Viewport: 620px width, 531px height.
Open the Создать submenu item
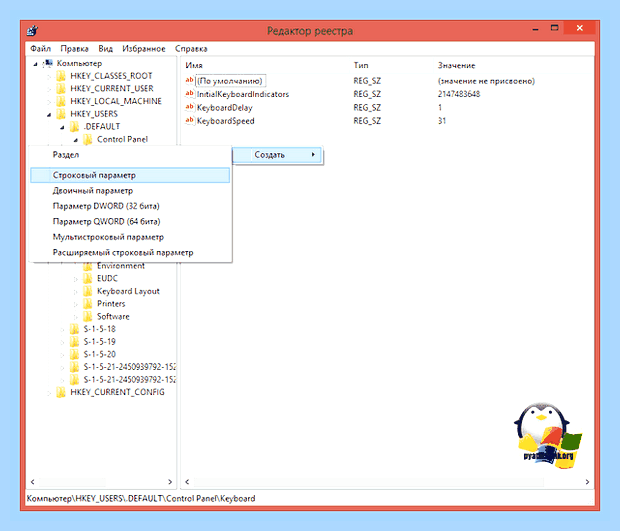tap(278, 155)
